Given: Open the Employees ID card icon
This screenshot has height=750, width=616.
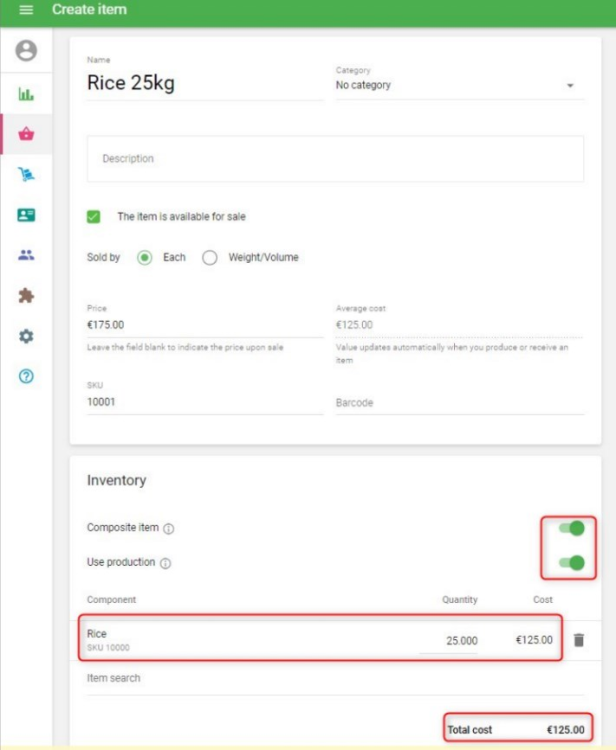Looking at the screenshot, I should tap(26, 215).
